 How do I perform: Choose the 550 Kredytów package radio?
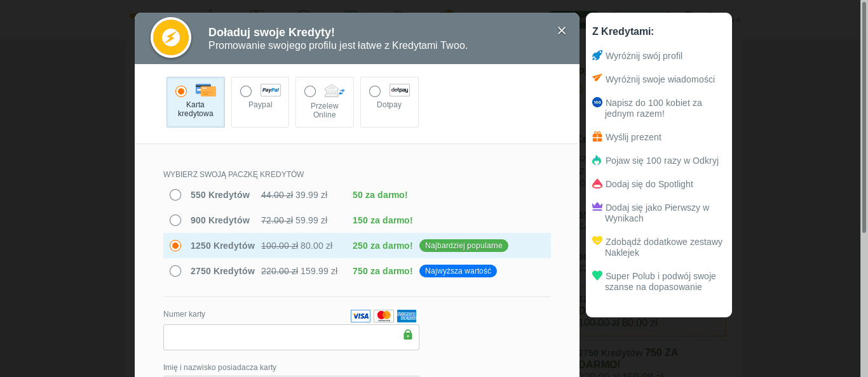(x=175, y=195)
